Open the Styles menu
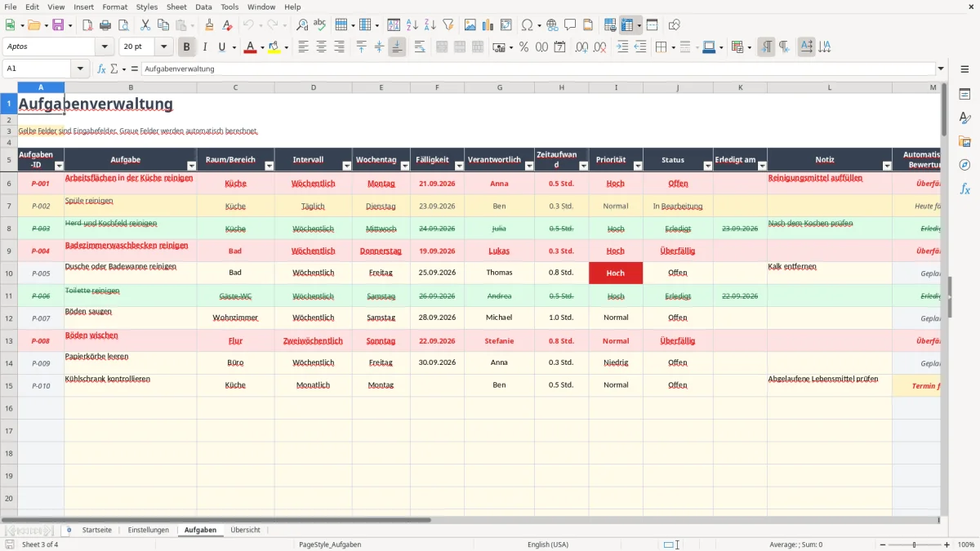The width and height of the screenshot is (980, 551). (x=147, y=7)
